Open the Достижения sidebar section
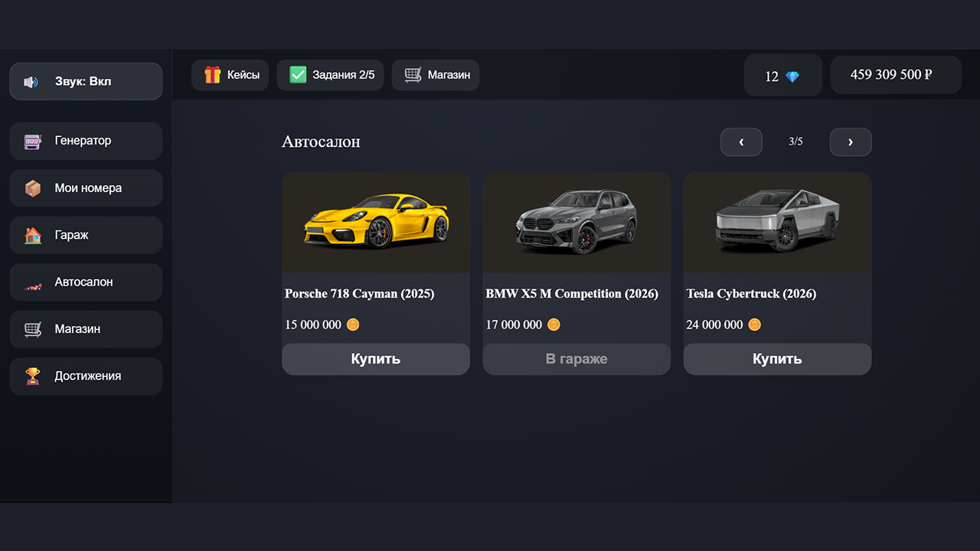The image size is (980, 551). point(86,377)
